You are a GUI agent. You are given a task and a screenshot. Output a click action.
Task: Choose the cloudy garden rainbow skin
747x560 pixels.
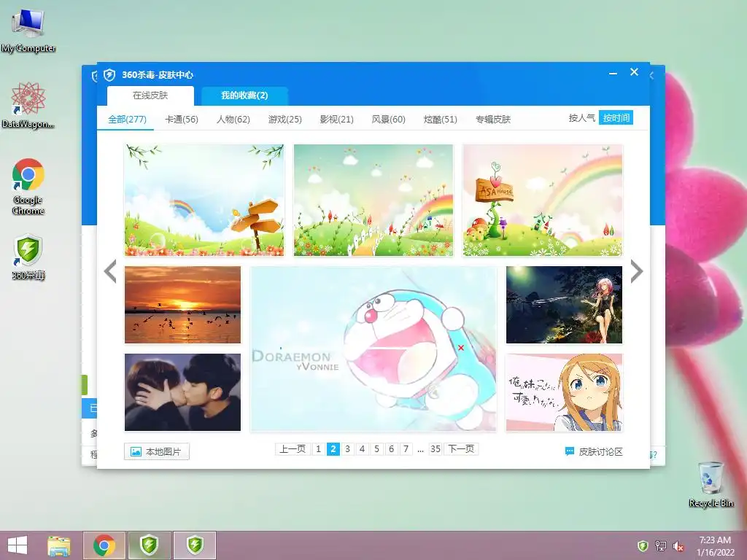[x=373, y=200]
